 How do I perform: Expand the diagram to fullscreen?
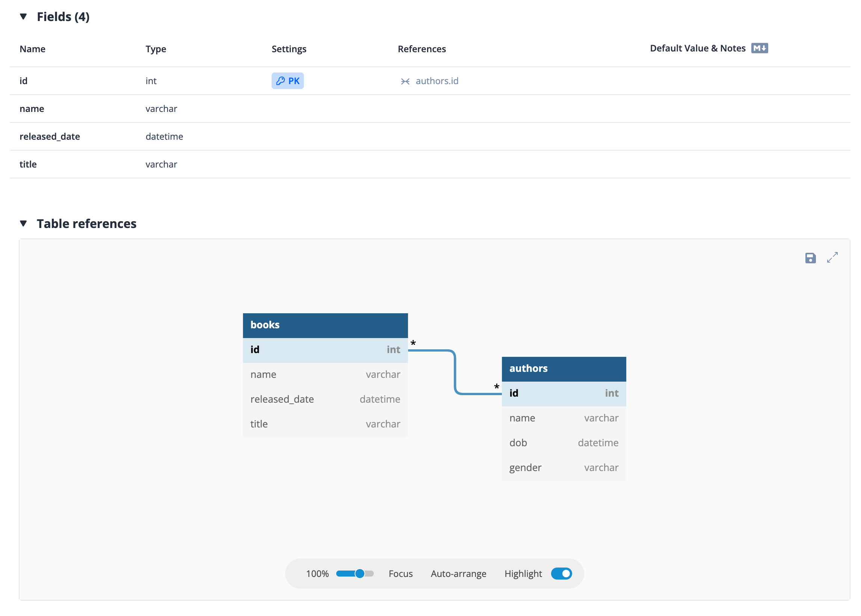coord(832,258)
